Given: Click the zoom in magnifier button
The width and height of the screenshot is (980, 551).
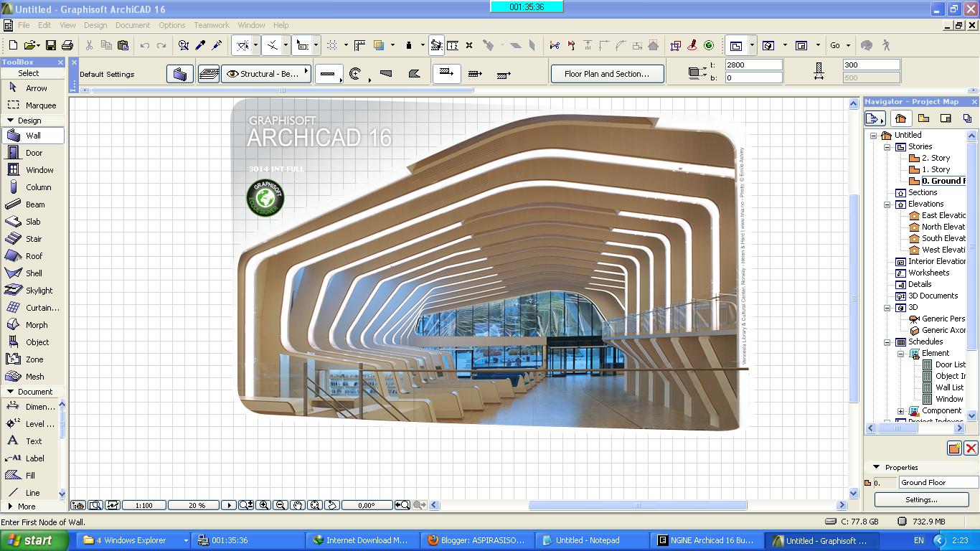Looking at the screenshot, I should [x=264, y=505].
